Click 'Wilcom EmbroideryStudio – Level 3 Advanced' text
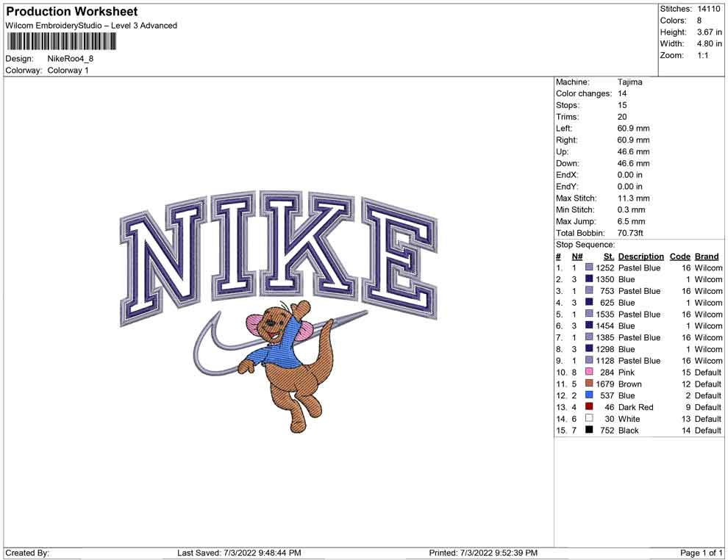 (91, 26)
